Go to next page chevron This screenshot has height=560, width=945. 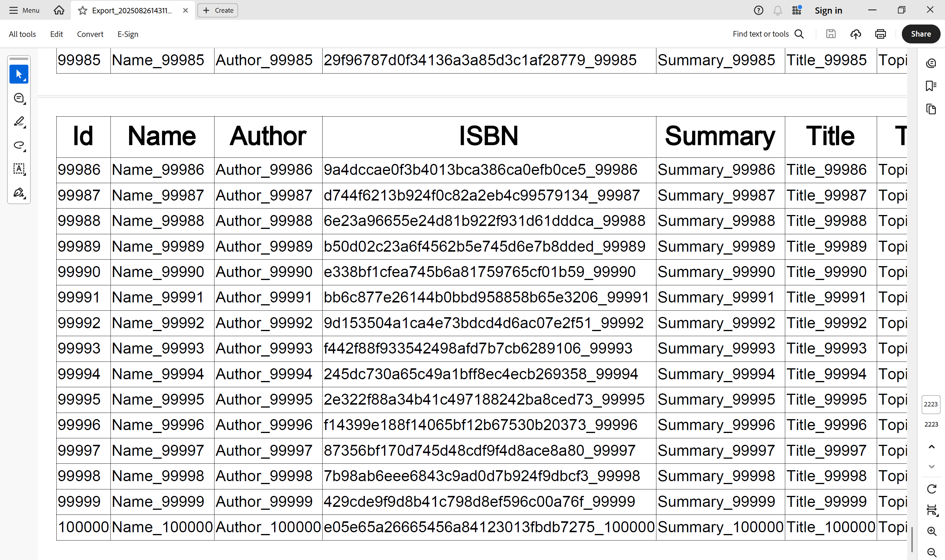click(x=931, y=467)
